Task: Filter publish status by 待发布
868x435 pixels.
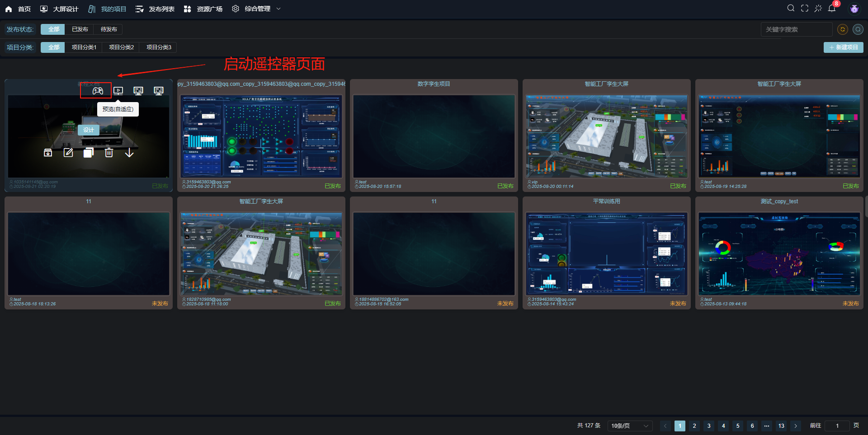Action: click(x=108, y=29)
